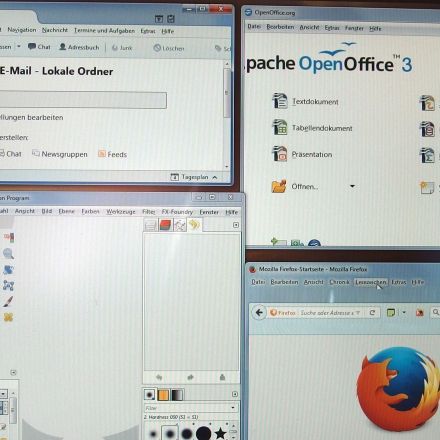
Task: Select the GIMP Zoom magnifier tool
Action: point(8,254)
